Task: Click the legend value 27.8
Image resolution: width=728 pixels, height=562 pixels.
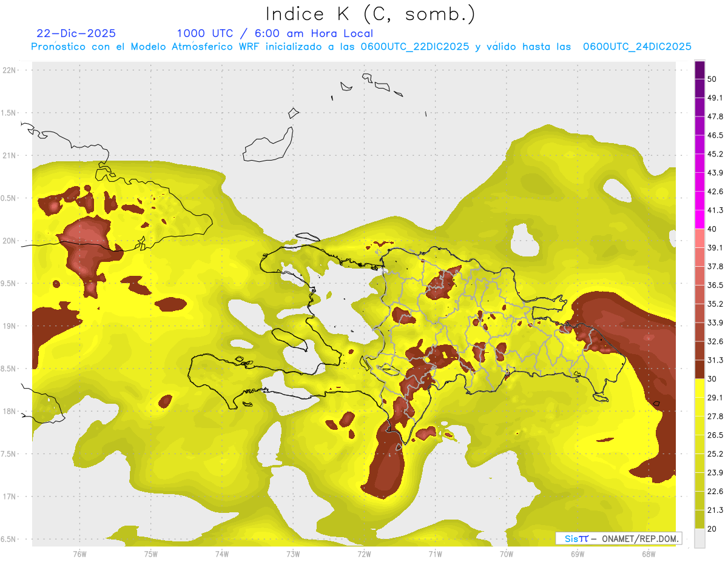Action: tap(715, 416)
